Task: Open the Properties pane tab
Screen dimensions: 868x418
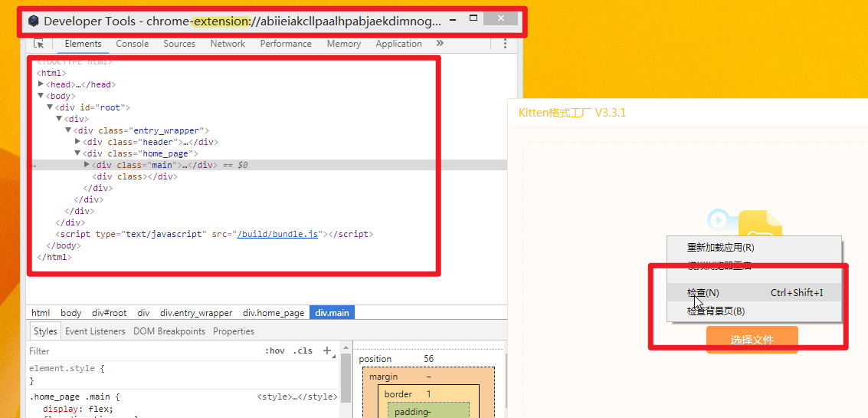Action: pos(234,331)
